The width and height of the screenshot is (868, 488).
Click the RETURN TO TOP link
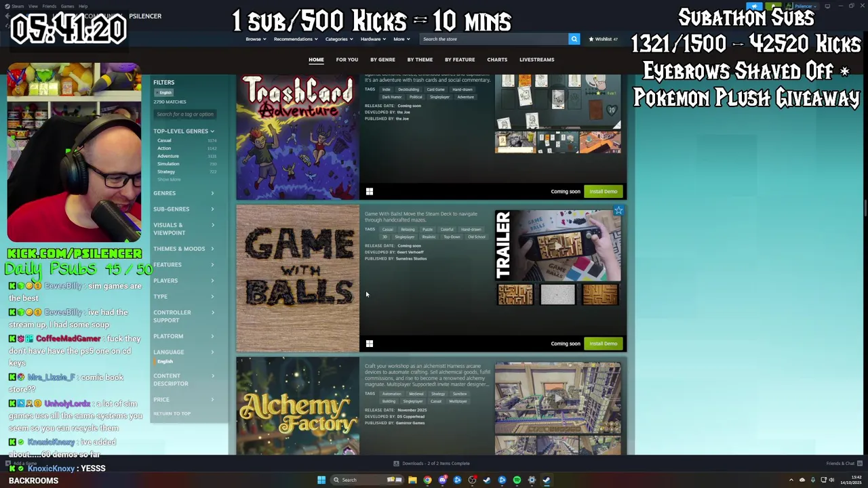tap(172, 413)
